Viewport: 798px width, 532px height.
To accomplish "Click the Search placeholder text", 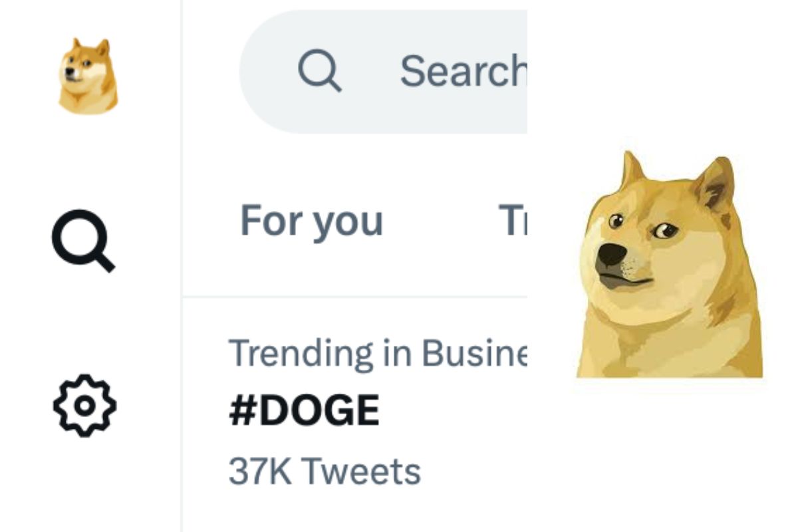I will coord(463,71).
